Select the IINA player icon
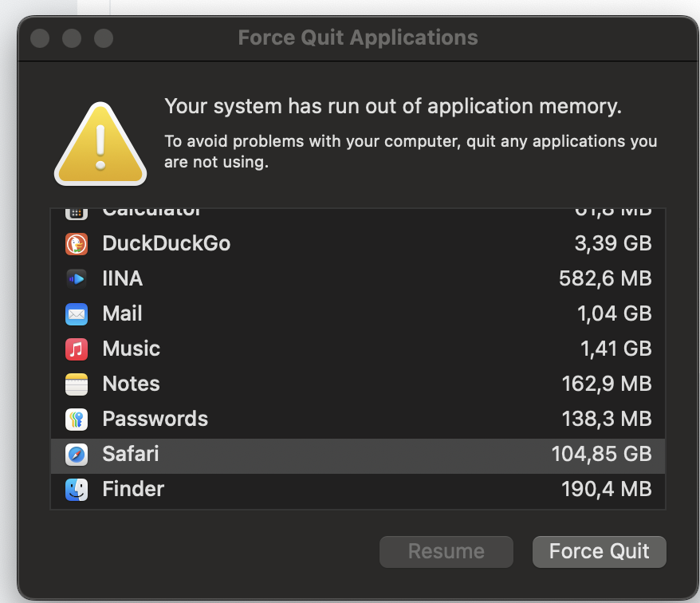Image resolution: width=700 pixels, height=603 pixels. (77, 278)
